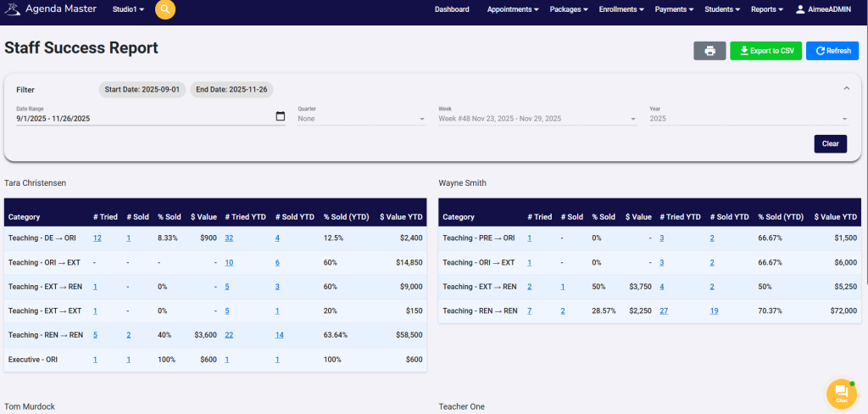Go to the Dashboard page

point(452,9)
